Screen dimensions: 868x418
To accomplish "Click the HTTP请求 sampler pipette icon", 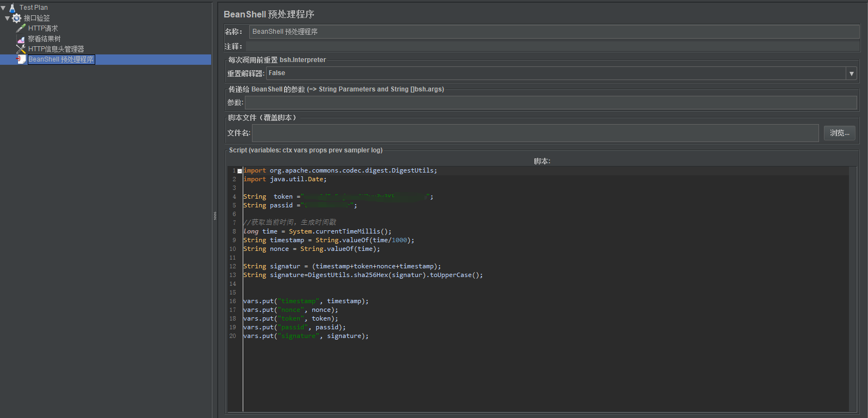I will click(x=21, y=28).
